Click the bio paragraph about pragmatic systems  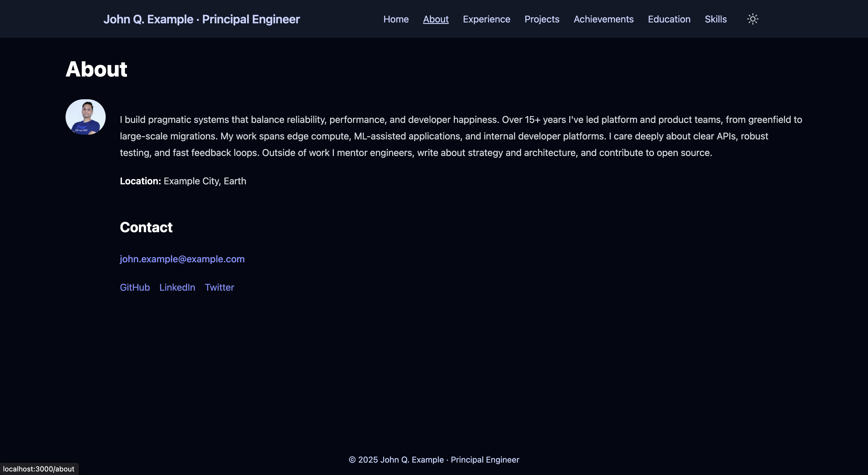click(460, 136)
